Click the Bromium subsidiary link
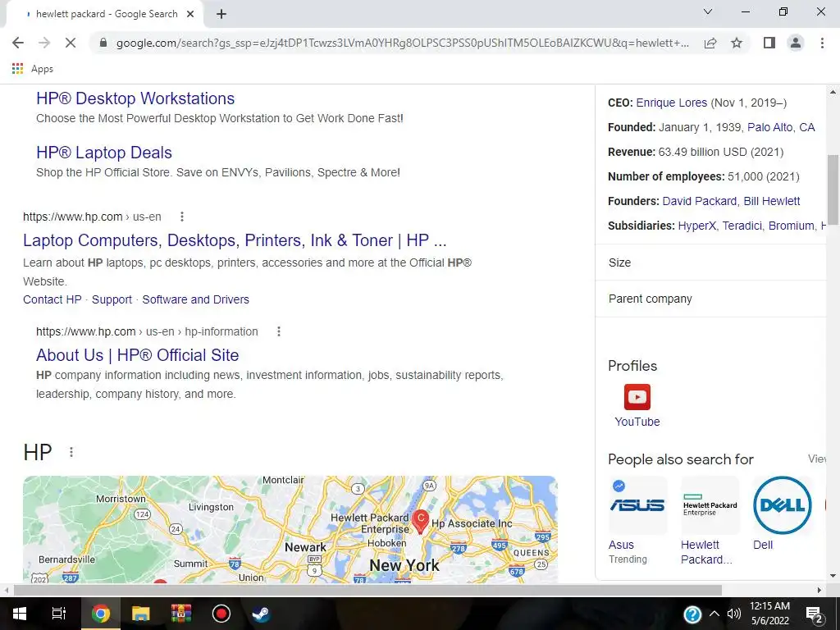The height and width of the screenshot is (630, 840). tap(792, 226)
